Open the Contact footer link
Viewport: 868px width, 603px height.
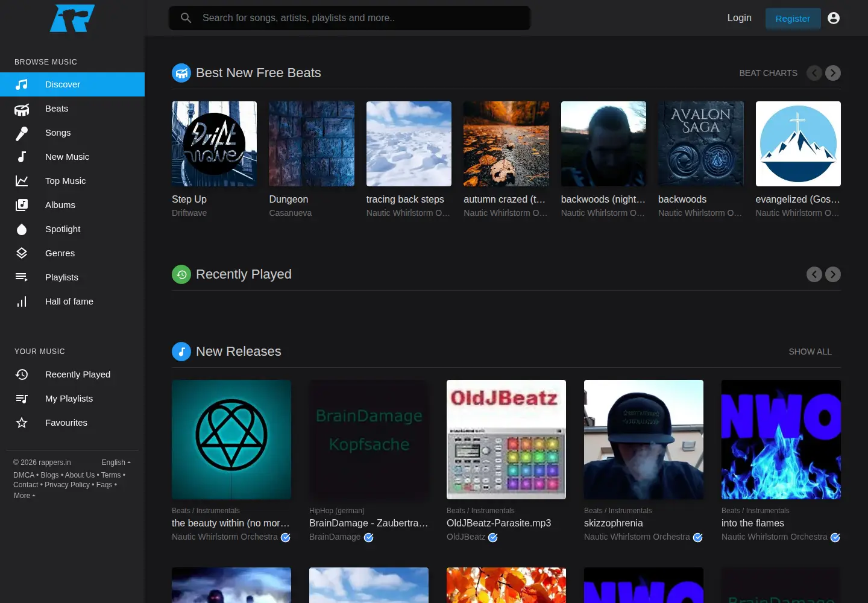pyautogui.click(x=26, y=485)
